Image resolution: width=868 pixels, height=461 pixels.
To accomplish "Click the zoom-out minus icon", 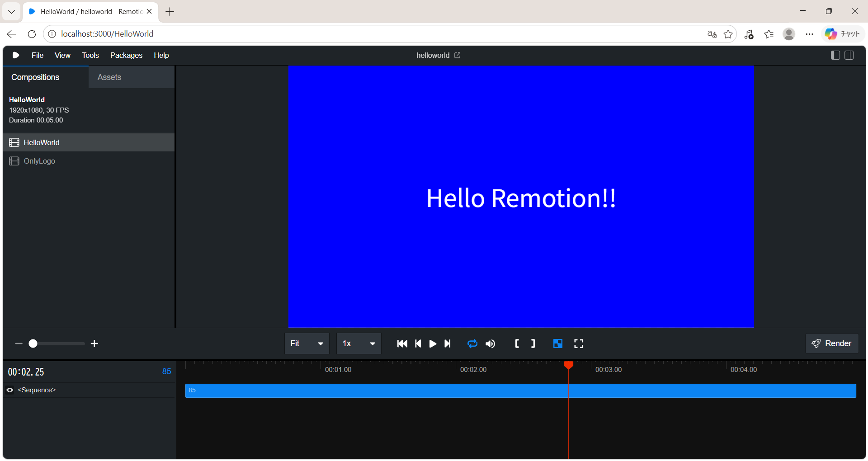I will pos(19,344).
